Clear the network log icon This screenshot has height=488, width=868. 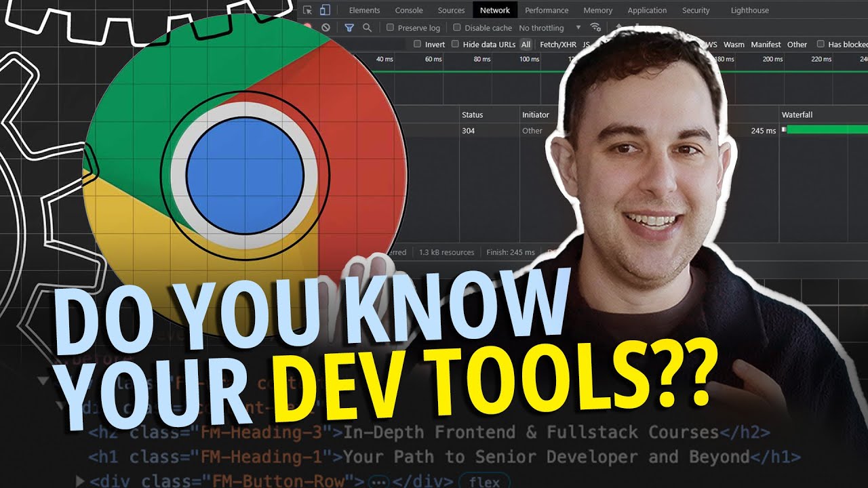(x=325, y=28)
